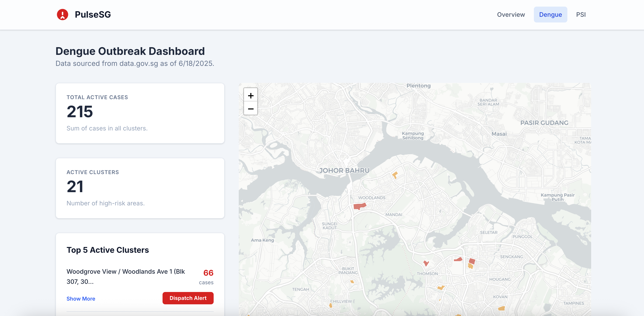644x316 pixels.
Task: Click the PulseSG brand name text
Action: point(93,15)
